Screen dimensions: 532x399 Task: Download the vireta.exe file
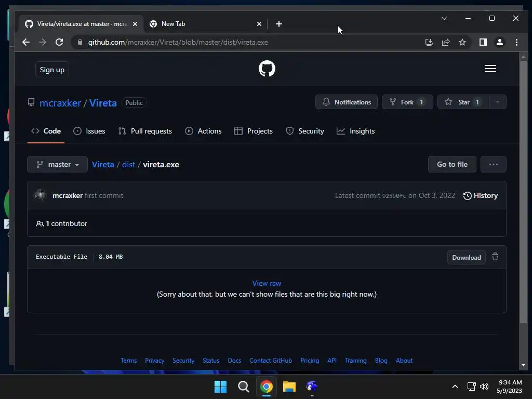coord(467,257)
